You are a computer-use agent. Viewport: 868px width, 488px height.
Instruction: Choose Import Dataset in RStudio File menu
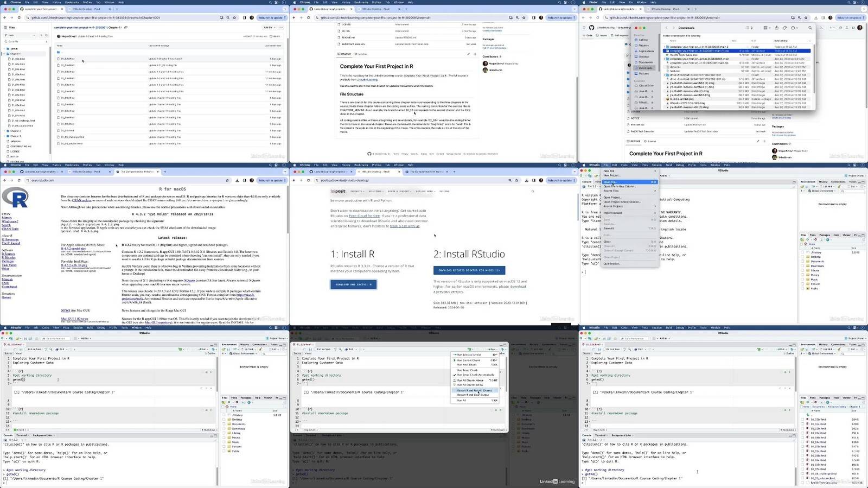pos(630,213)
